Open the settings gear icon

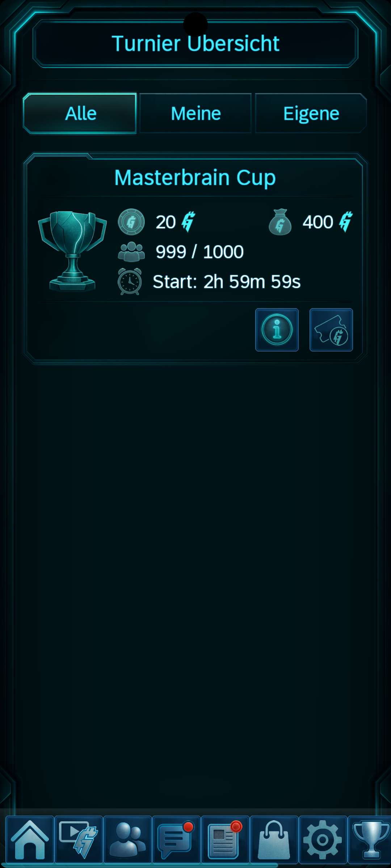pyautogui.click(x=323, y=839)
